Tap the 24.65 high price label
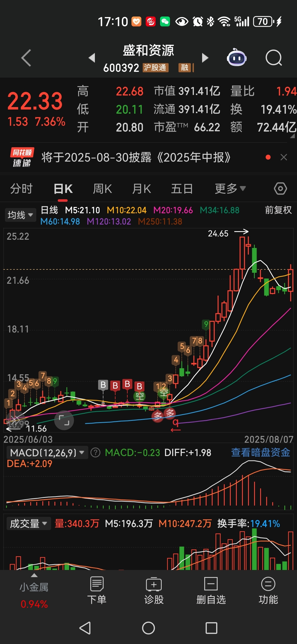This screenshot has width=297, height=644. 218,233
